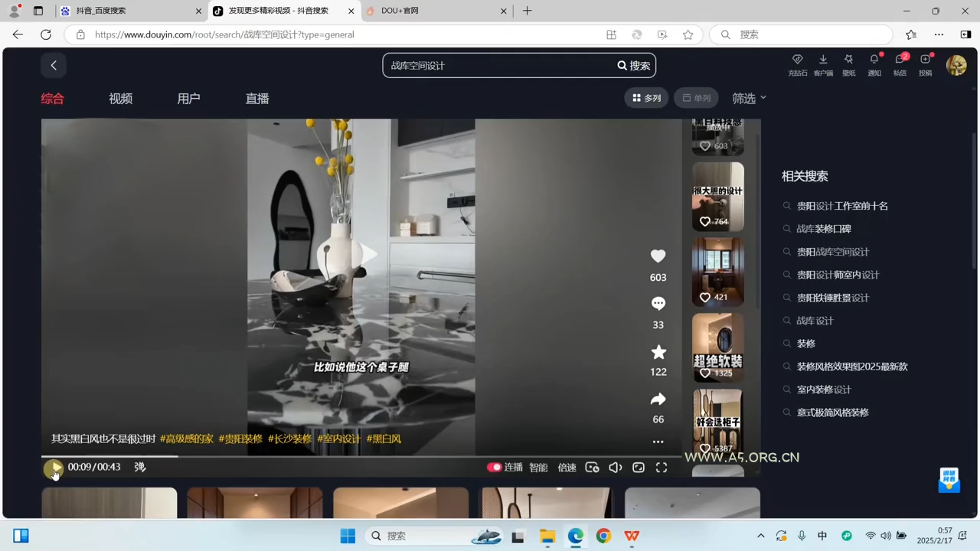The image size is (980, 551).
Task: Expand the 智能 option in player controls
Action: click(538, 467)
